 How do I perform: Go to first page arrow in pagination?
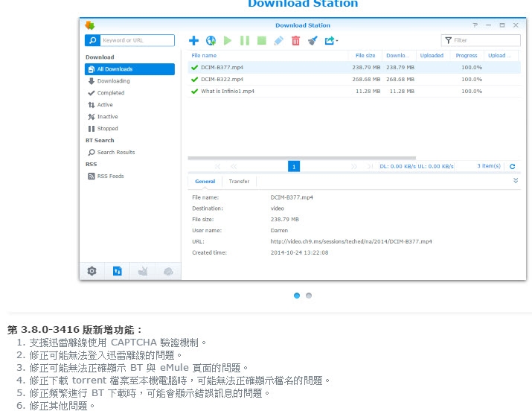[x=217, y=166]
